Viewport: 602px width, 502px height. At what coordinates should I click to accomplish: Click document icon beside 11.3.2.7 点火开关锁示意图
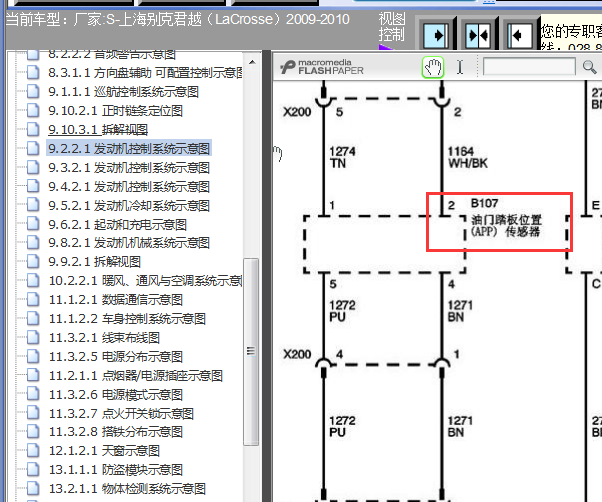point(33,413)
